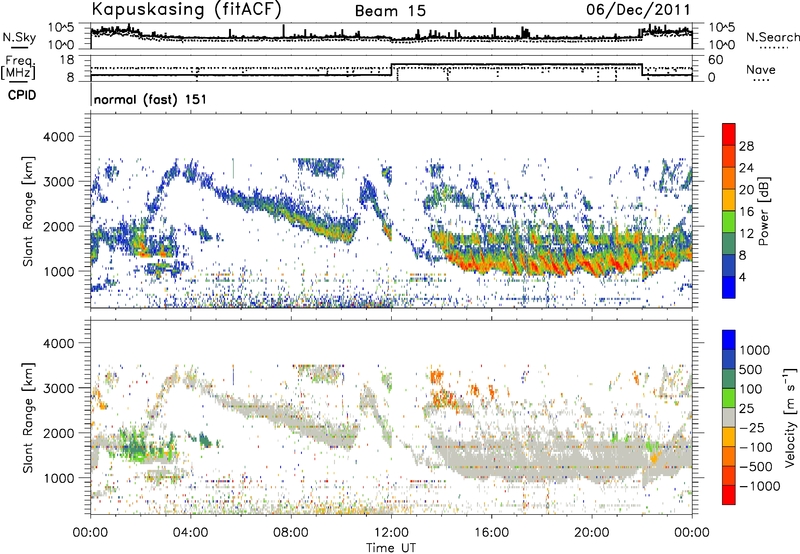Click the 'CPID' label
The image size is (800, 554).
[x=22, y=95]
